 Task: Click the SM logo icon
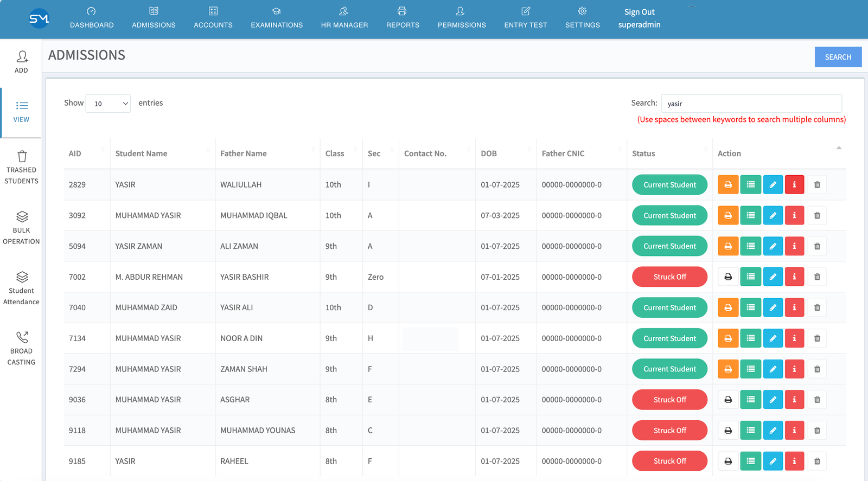(x=39, y=19)
